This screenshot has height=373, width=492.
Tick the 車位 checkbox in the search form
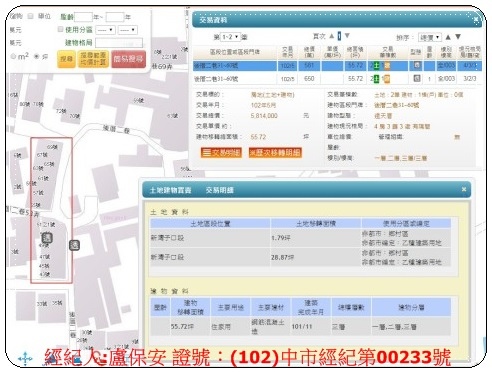pos(31,16)
